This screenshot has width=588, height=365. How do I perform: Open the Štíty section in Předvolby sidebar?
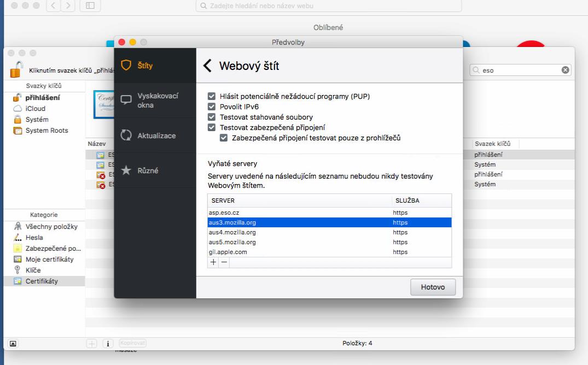pyautogui.click(x=155, y=66)
